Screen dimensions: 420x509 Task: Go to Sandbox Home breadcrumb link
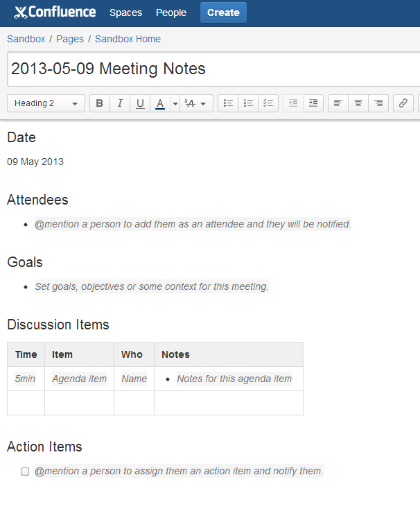[x=128, y=39]
